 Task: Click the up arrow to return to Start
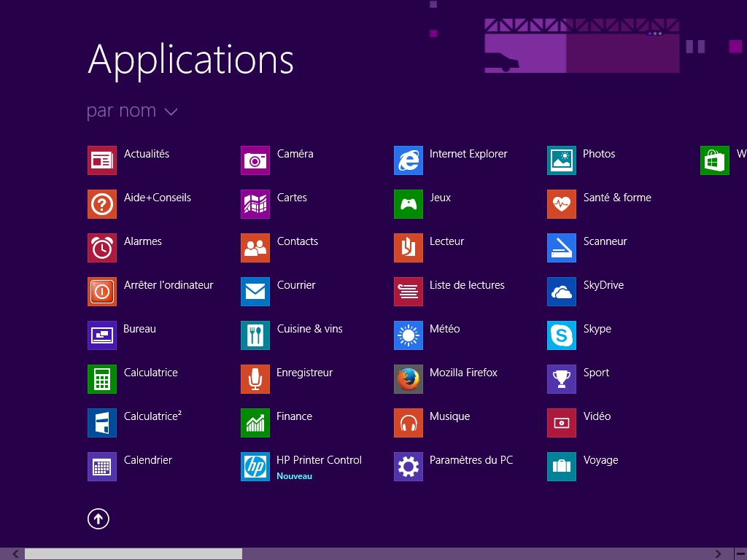[98, 518]
